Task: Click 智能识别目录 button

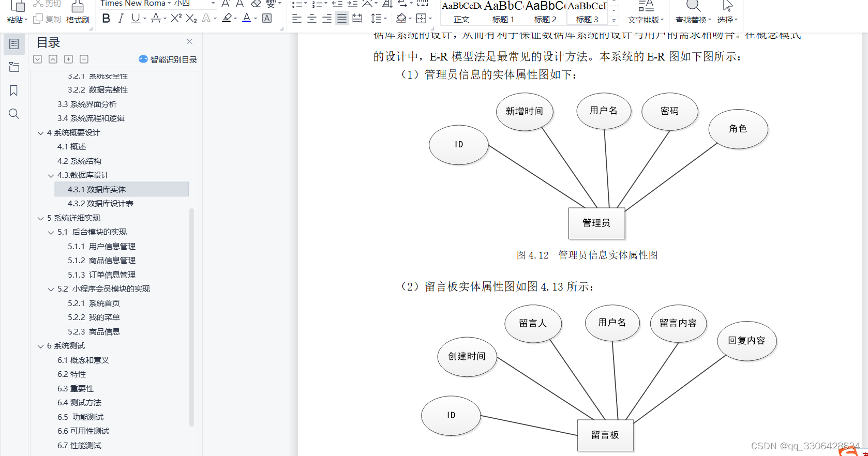Action: click(168, 59)
